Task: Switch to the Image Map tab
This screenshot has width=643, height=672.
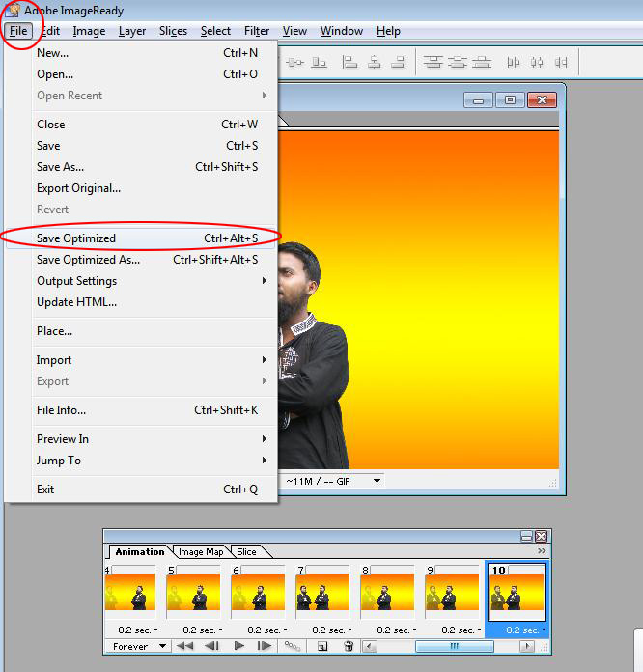Action: tap(201, 552)
